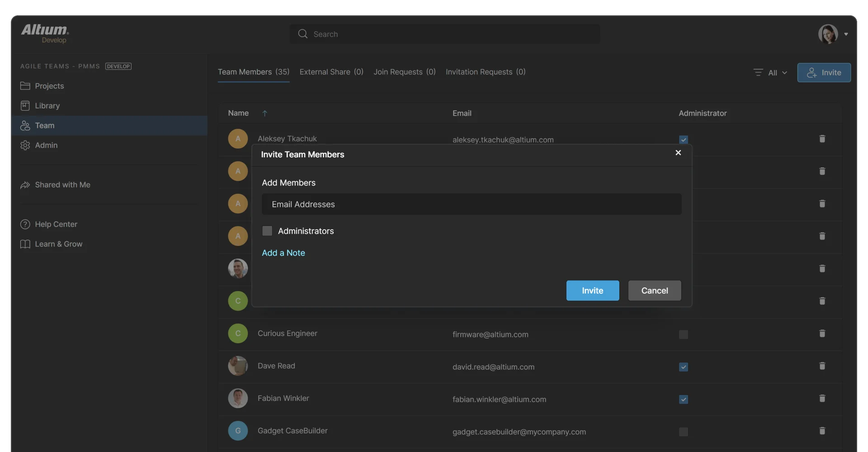Cancel the invite dialog

click(655, 291)
